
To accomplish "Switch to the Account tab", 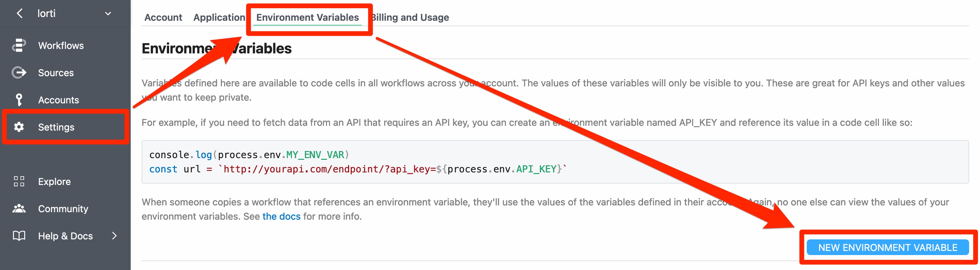I will point(163,17).
